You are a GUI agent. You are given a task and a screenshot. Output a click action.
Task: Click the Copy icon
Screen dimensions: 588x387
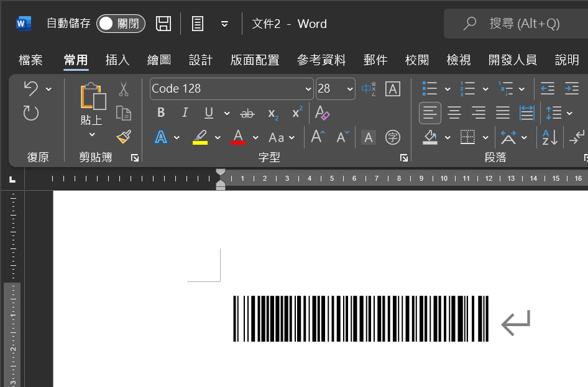click(x=123, y=113)
